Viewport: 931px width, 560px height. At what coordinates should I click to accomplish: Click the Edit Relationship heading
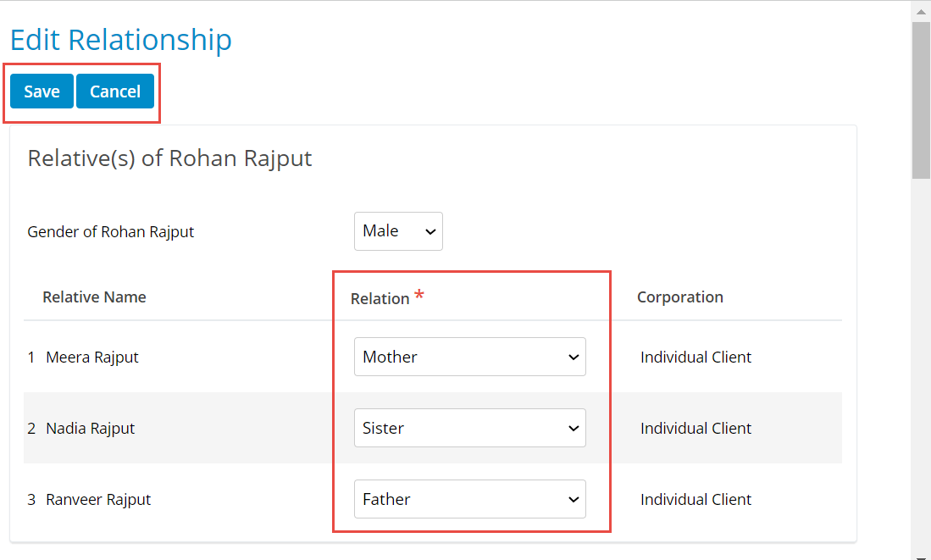click(120, 40)
